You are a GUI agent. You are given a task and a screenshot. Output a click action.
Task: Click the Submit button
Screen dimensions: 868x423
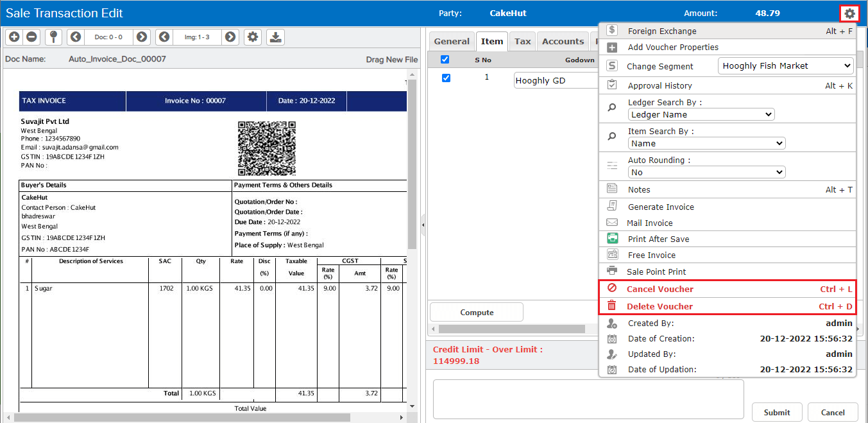coord(777,412)
